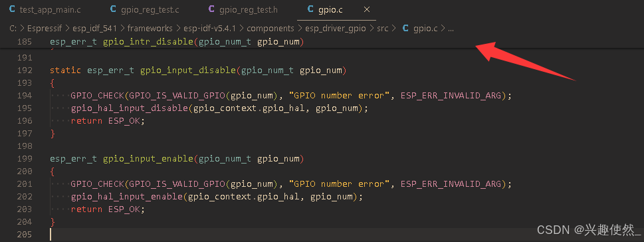
Task: Click the static keyword on line 192
Action: (x=66, y=70)
